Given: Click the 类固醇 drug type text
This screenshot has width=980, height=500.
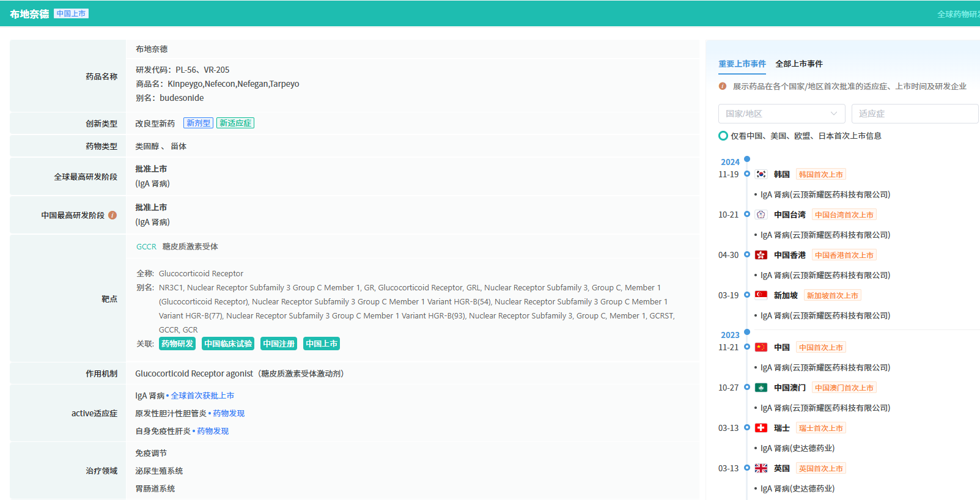Looking at the screenshot, I should coord(147,146).
